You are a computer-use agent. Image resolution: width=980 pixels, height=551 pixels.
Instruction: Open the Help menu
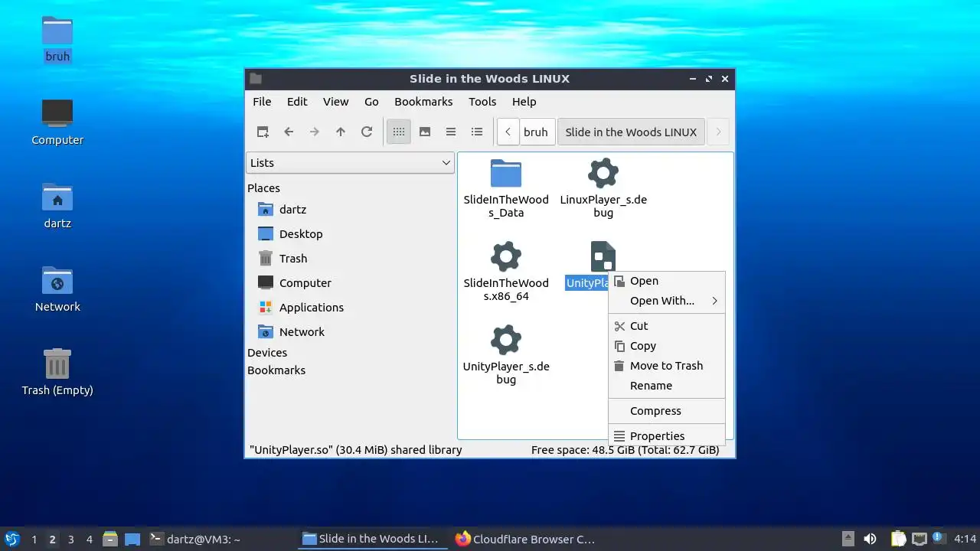point(524,101)
